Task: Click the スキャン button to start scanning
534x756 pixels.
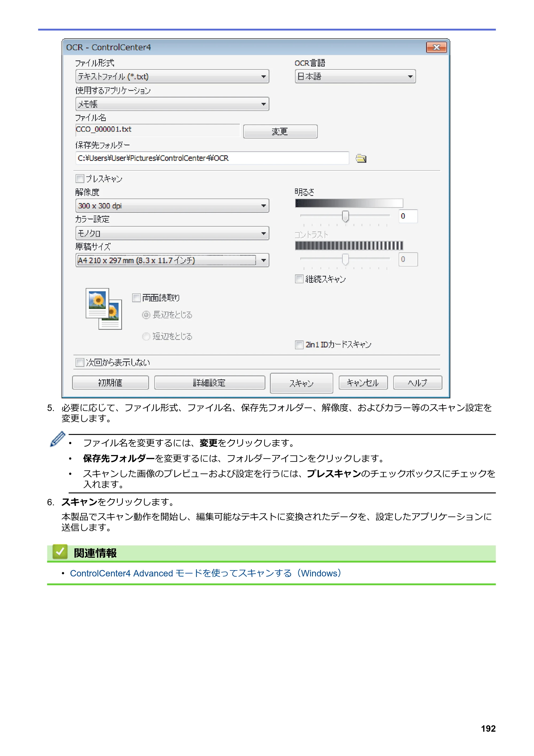Action: tap(301, 383)
